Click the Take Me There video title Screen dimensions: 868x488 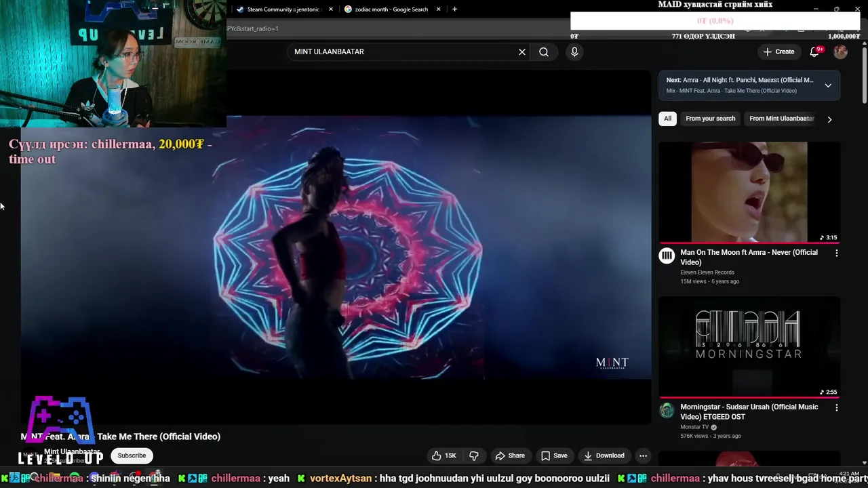pos(121,436)
